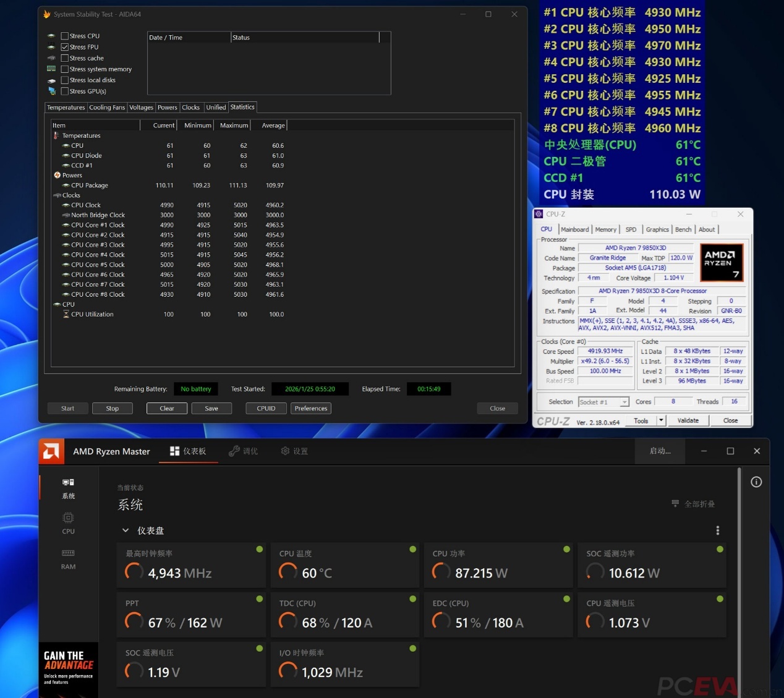Open the Tools dropdown arrow in CPU-Z
Screen dimensions: 784x698
pos(661,420)
